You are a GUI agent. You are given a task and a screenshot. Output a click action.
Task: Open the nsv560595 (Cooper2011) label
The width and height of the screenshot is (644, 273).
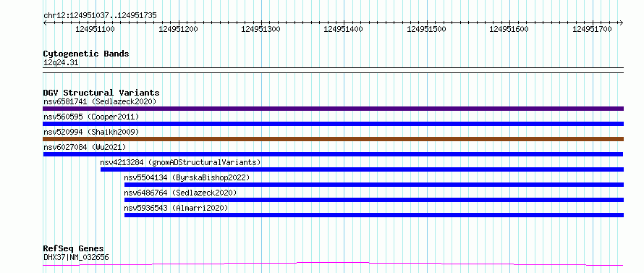point(91,117)
